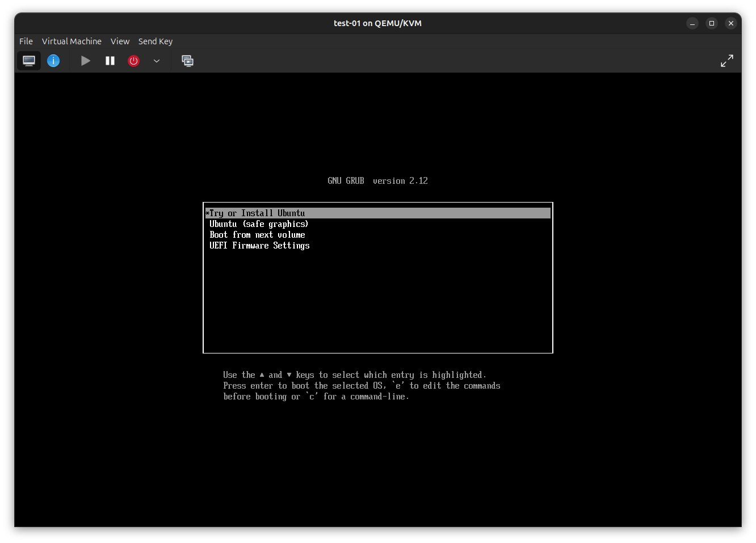The width and height of the screenshot is (756, 543).
Task: Open the Send Key menu
Action: pyautogui.click(x=156, y=41)
